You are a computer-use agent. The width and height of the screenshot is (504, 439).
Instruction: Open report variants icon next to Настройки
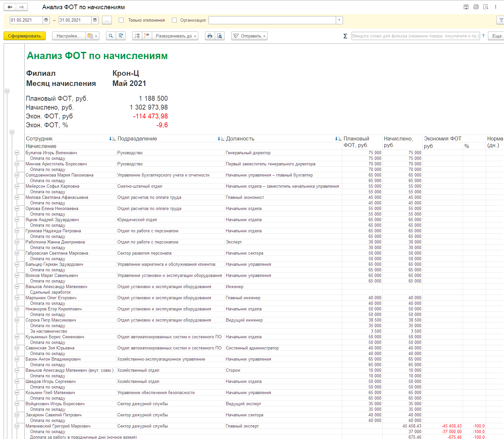pos(92,36)
